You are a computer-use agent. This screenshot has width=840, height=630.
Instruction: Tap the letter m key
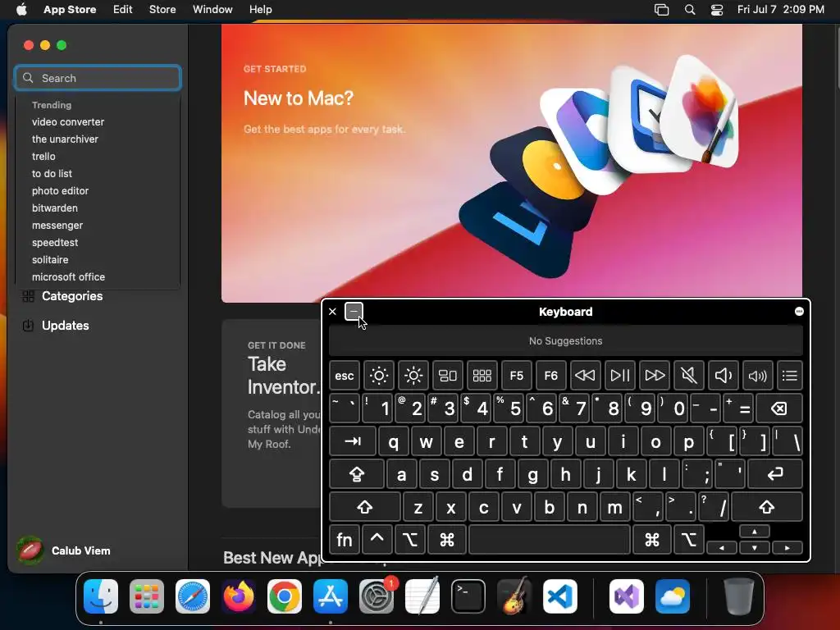(x=615, y=507)
